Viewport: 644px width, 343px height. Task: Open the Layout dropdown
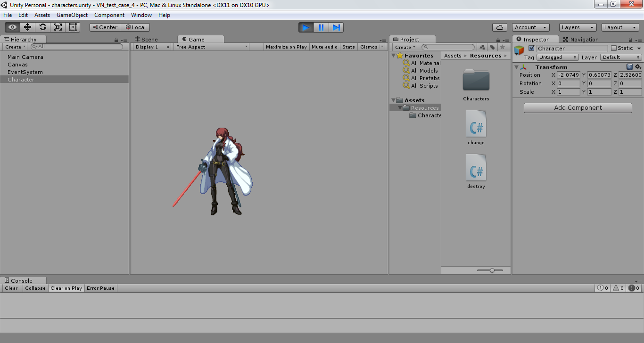tap(620, 27)
